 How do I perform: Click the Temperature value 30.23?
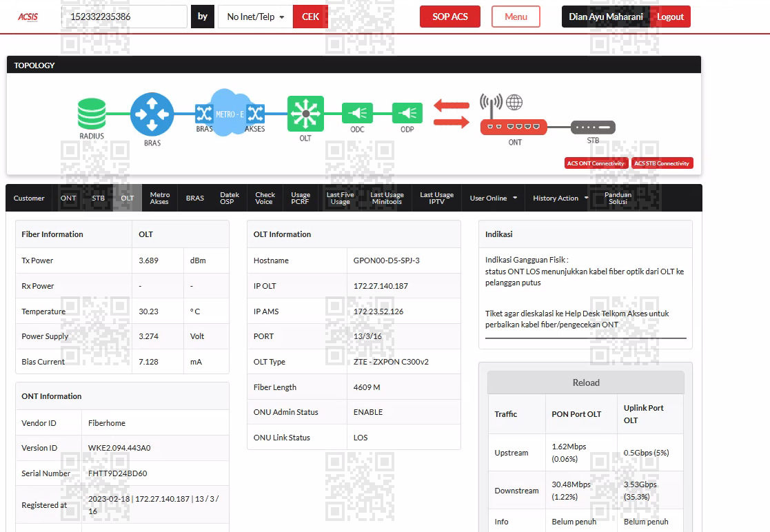(x=148, y=311)
